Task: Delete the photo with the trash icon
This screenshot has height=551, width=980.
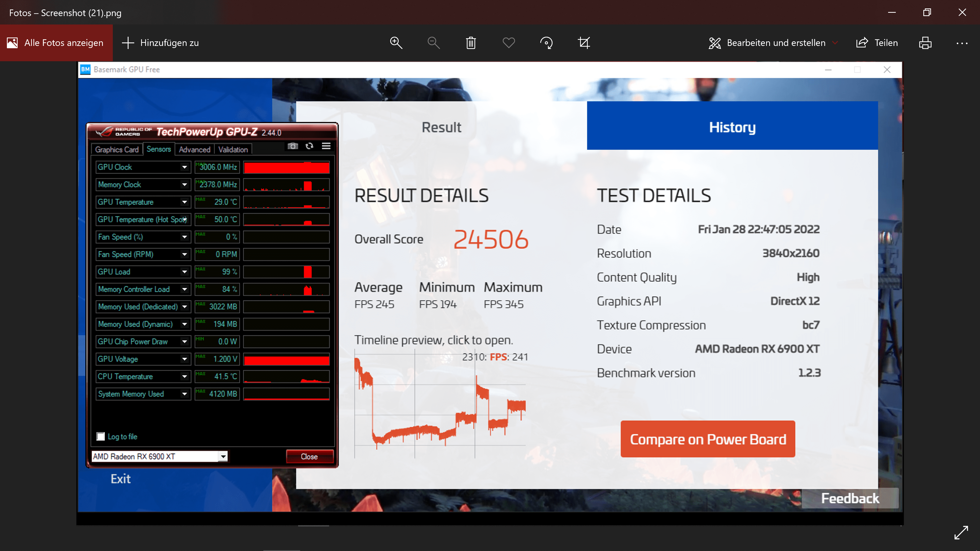Action: tap(471, 43)
